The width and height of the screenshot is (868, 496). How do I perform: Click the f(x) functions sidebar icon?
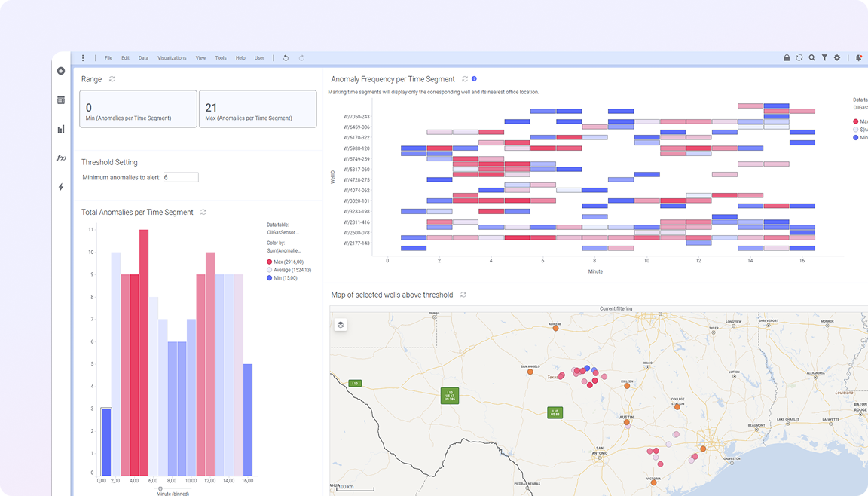pyautogui.click(x=61, y=158)
